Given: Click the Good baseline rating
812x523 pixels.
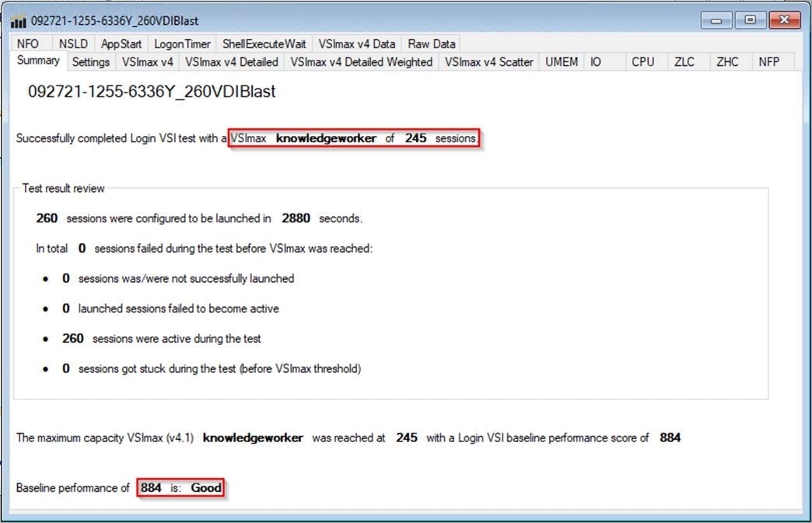Looking at the screenshot, I should coord(206,488).
